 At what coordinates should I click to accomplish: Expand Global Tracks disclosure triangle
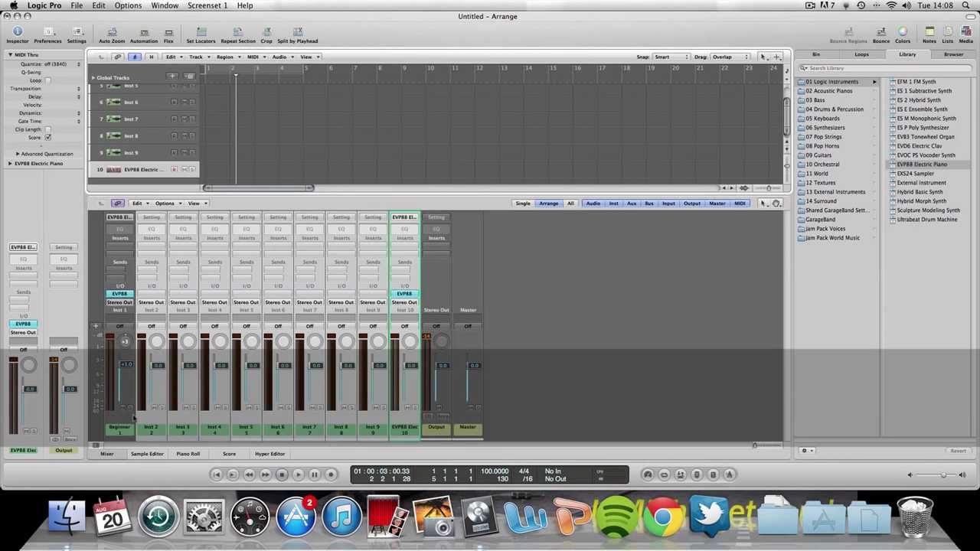pyautogui.click(x=93, y=77)
